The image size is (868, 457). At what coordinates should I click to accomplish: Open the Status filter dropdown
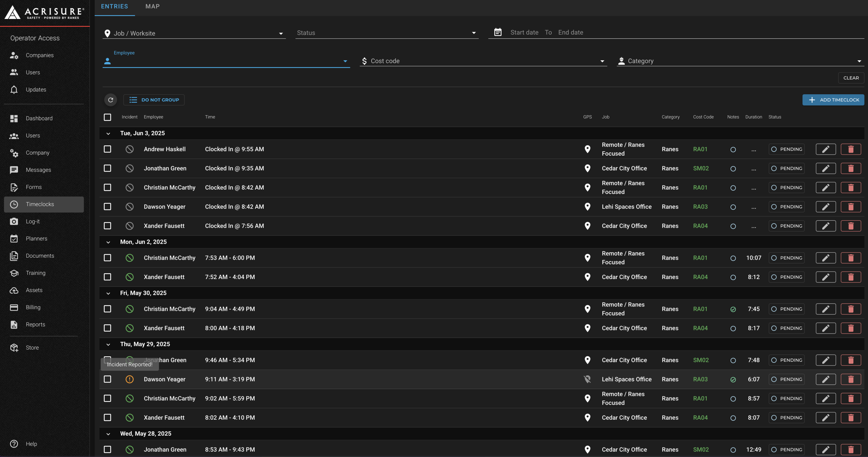tap(387, 33)
